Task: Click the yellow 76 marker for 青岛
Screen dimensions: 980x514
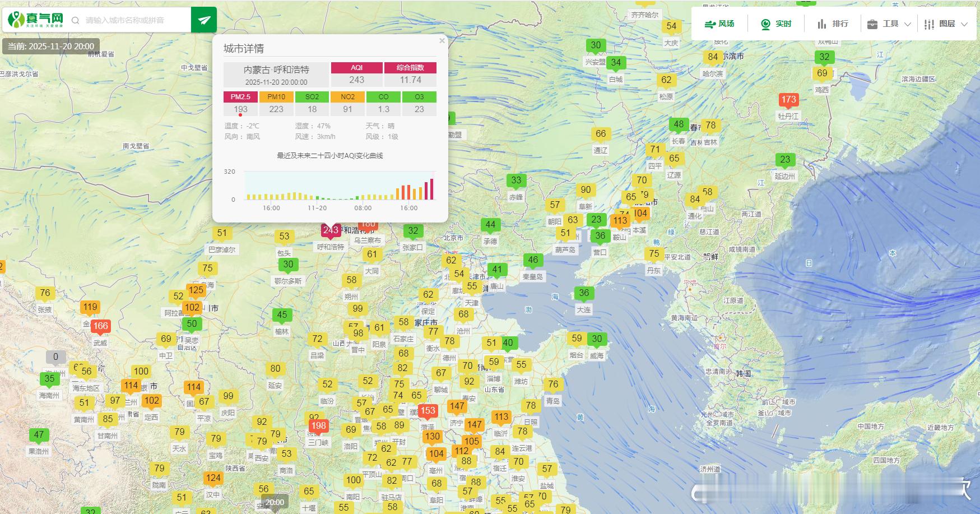Action: pos(553,385)
